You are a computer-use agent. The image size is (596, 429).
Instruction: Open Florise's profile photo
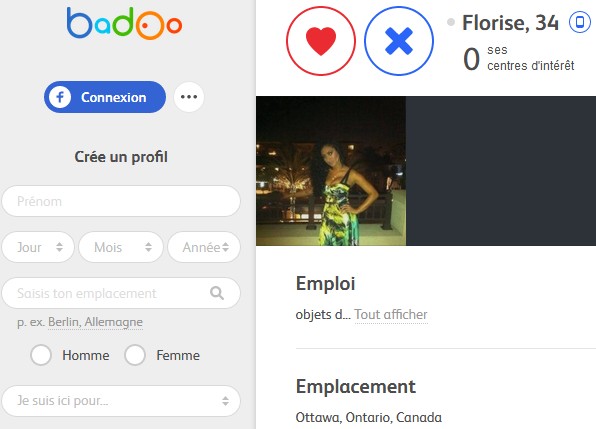[331, 171]
